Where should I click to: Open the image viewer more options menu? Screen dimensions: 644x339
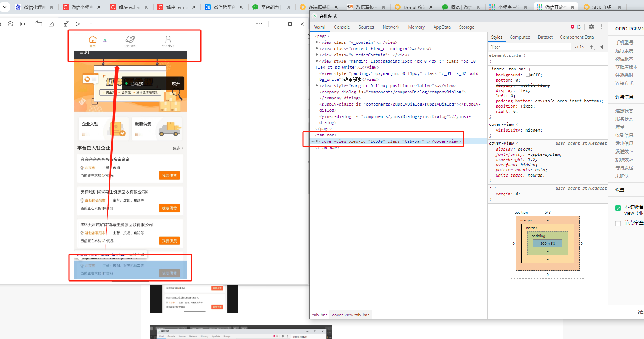tap(259, 24)
